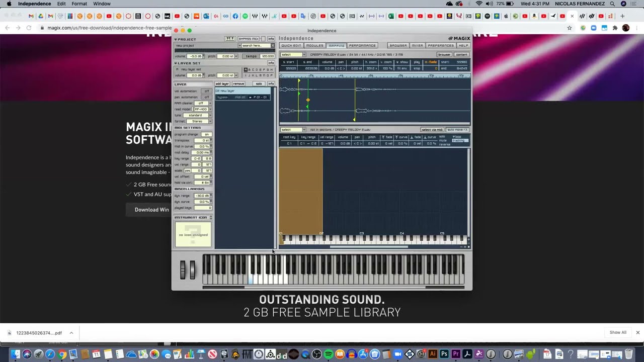Click the tempo value field
Image resolution: width=644 pixels, height=362 pixels.
click(x=268, y=56)
